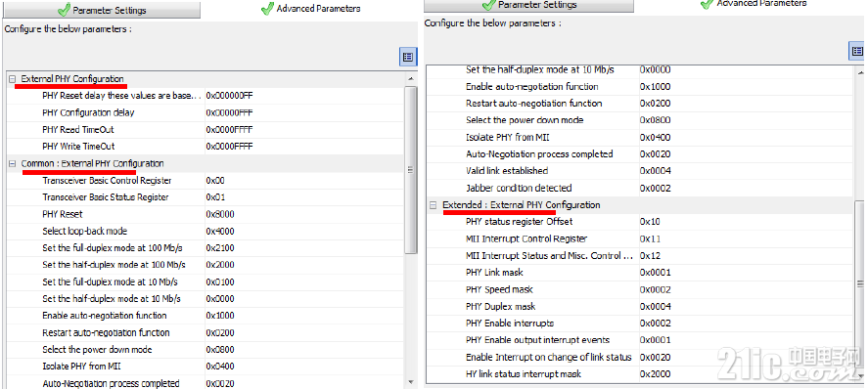This screenshot has width=868, height=389.
Task: Open Parameter Settings tab in right window
Action: coord(529,5)
